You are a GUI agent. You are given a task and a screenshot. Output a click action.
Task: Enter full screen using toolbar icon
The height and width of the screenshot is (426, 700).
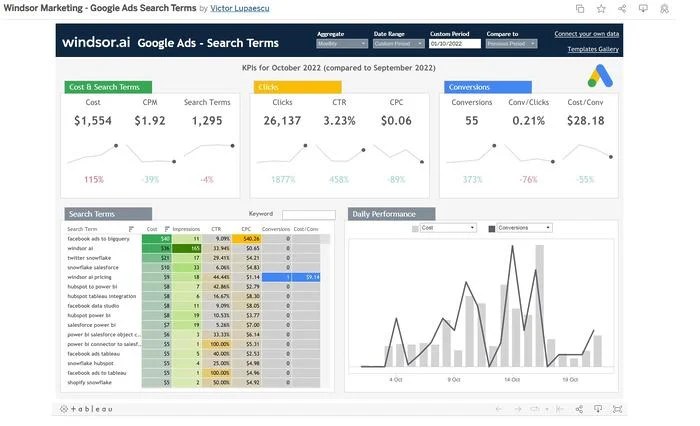(x=617, y=409)
